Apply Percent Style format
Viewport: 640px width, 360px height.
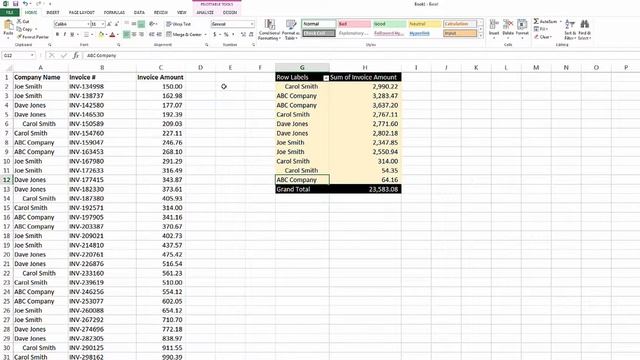click(x=226, y=35)
